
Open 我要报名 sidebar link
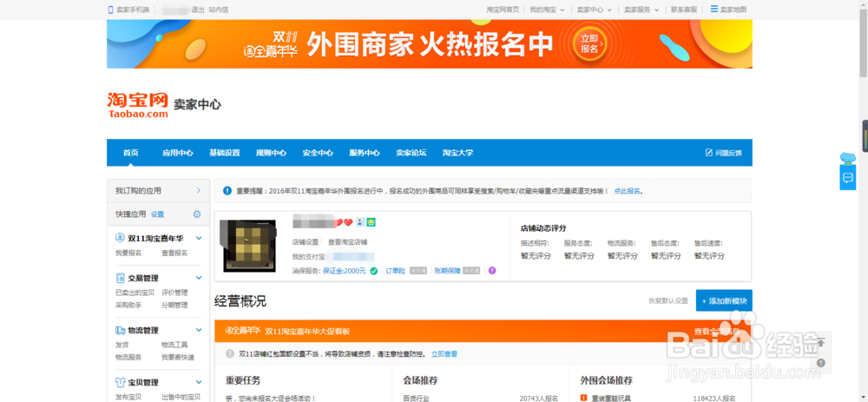(x=128, y=253)
